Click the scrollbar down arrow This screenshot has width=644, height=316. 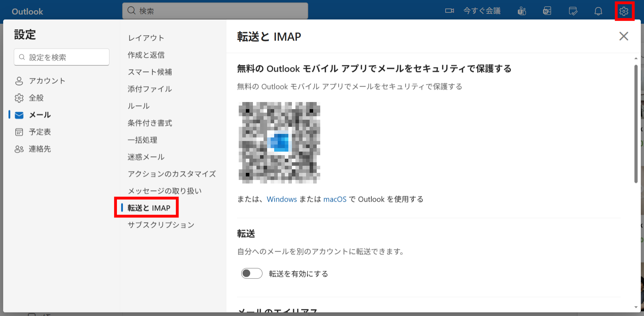636,307
